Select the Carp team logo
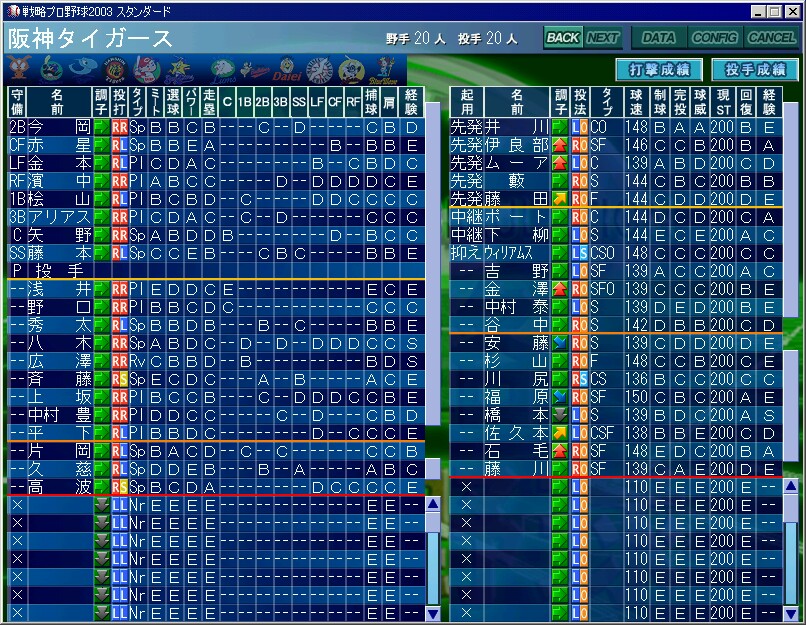Image resolution: width=806 pixels, height=625 pixels. [x=146, y=69]
